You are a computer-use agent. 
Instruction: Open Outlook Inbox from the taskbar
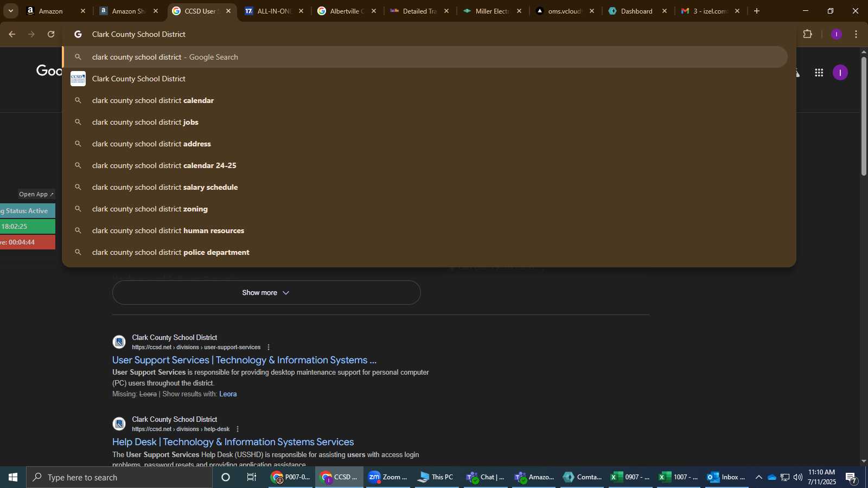pyautogui.click(x=726, y=477)
